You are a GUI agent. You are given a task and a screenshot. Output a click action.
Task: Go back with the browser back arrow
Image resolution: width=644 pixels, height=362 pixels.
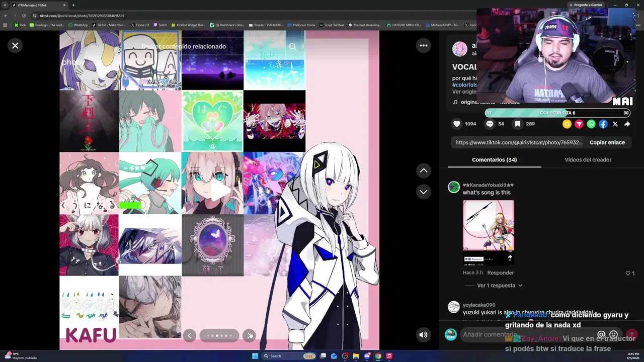6,16
